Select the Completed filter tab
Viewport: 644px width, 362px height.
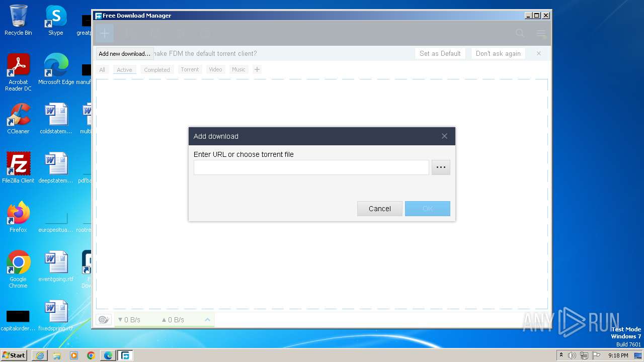tap(157, 70)
